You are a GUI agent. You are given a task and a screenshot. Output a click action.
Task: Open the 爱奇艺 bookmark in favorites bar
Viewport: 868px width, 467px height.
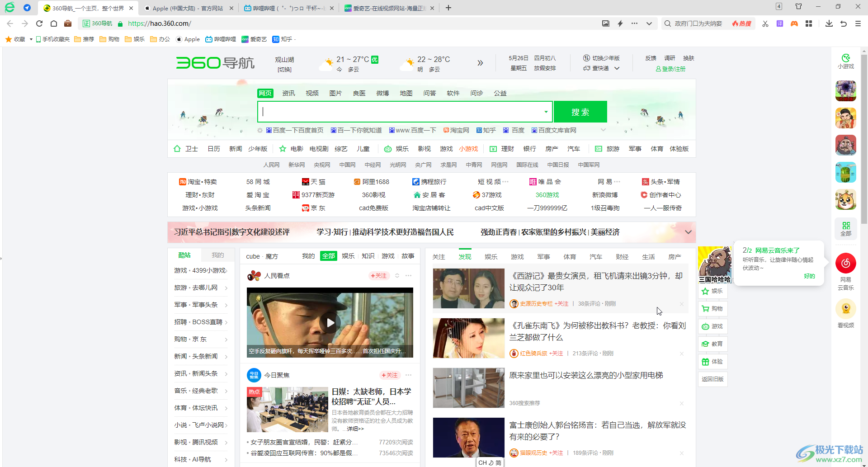point(254,39)
